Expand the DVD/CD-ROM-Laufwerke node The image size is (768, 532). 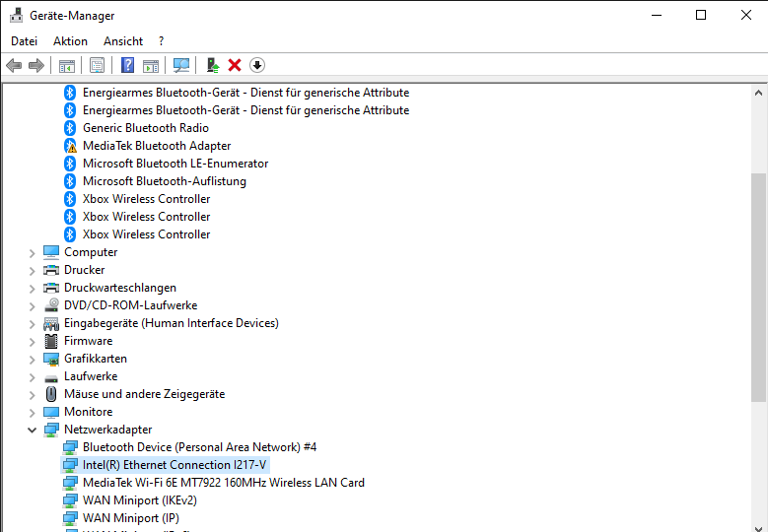pos(32,306)
